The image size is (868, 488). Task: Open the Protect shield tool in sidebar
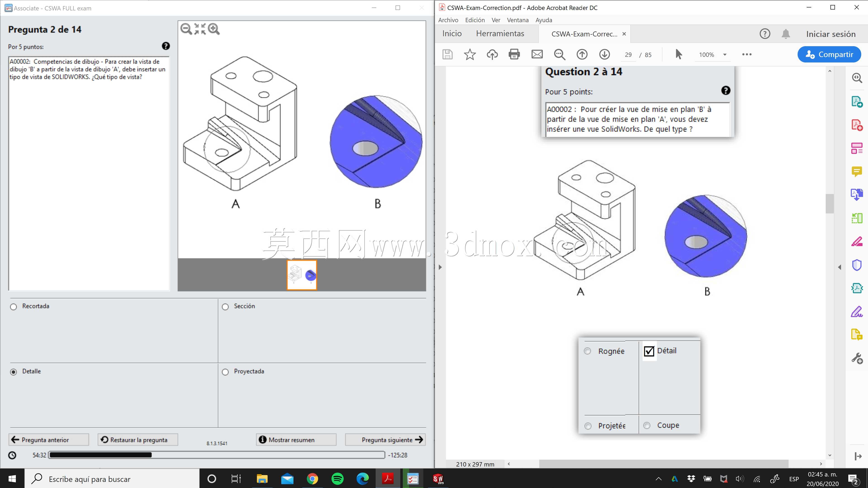857,265
